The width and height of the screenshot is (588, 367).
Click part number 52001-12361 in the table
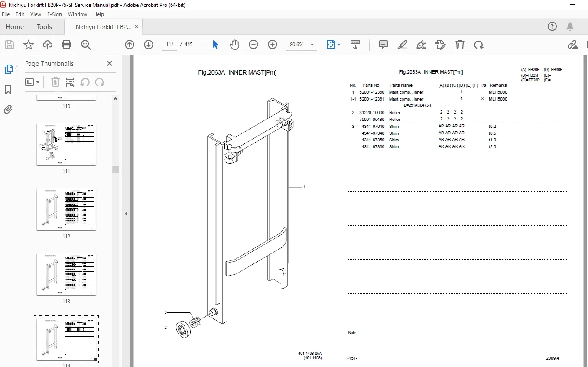(372, 99)
